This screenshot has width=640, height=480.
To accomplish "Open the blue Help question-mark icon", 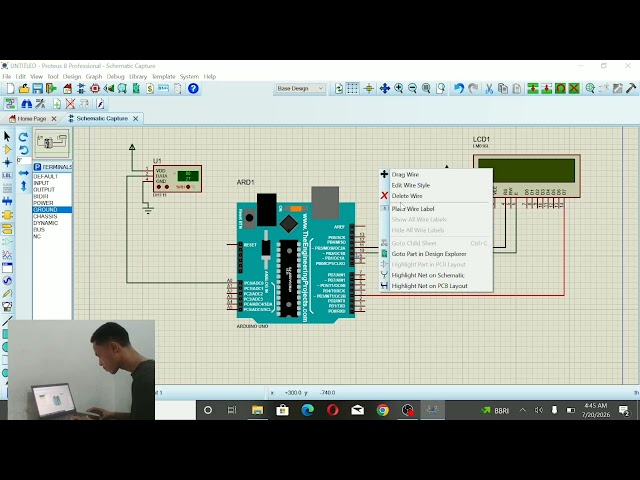I will 193,89.
